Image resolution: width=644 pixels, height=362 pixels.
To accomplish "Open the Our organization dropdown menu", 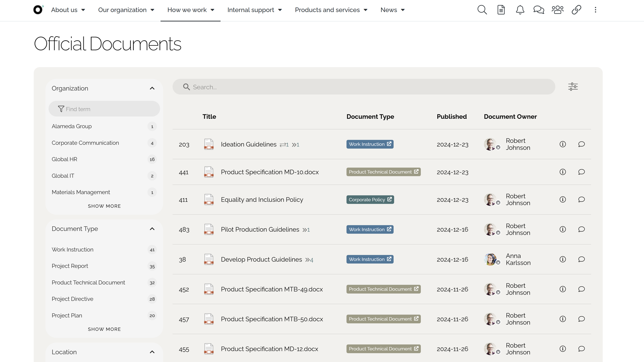I will coord(126,10).
